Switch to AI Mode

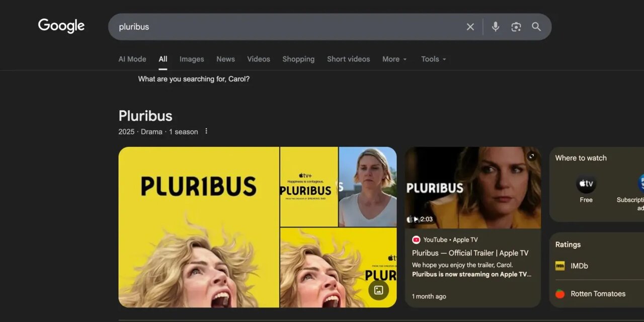click(132, 59)
